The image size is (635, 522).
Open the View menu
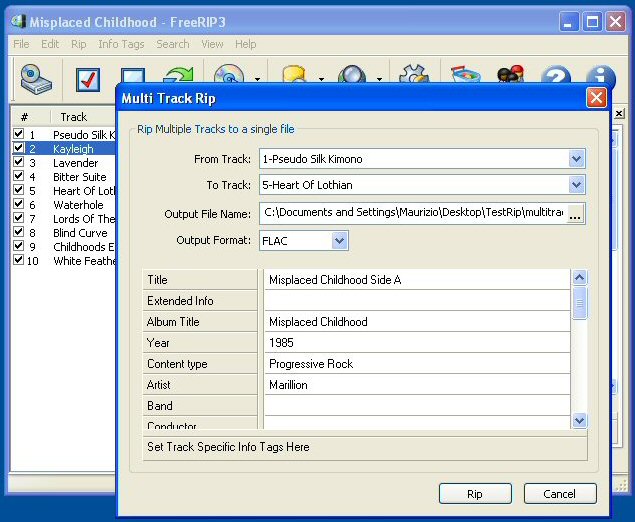[x=212, y=44]
